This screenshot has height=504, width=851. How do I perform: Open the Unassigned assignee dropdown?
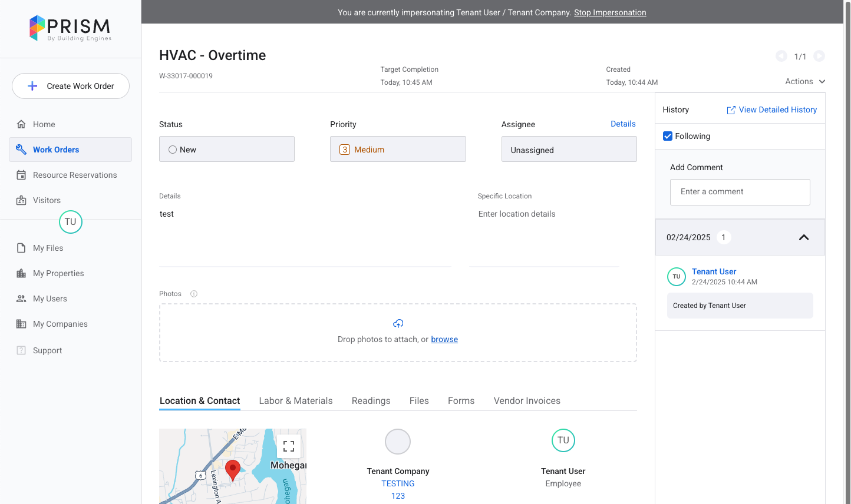[x=569, y=150]
